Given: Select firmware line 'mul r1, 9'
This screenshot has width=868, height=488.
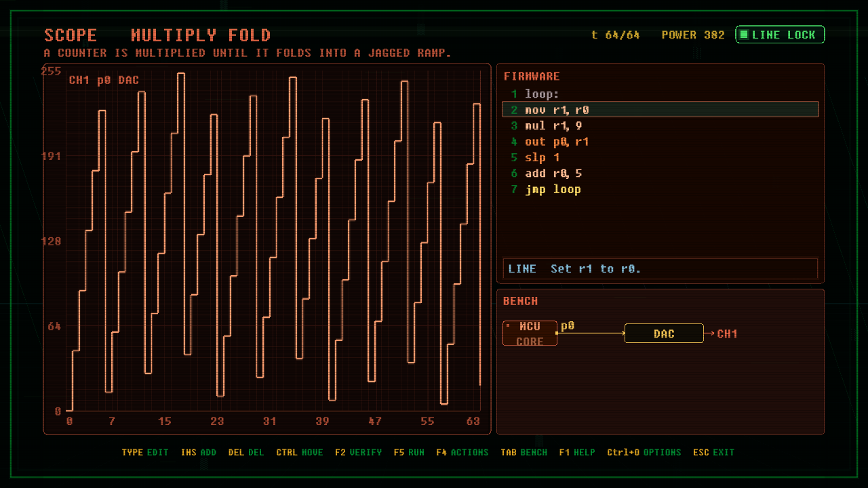Looking at the screenshot, I should [660, 125].
